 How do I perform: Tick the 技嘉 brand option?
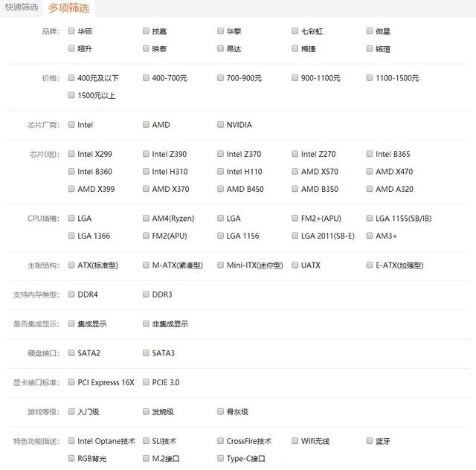point(146,31)
